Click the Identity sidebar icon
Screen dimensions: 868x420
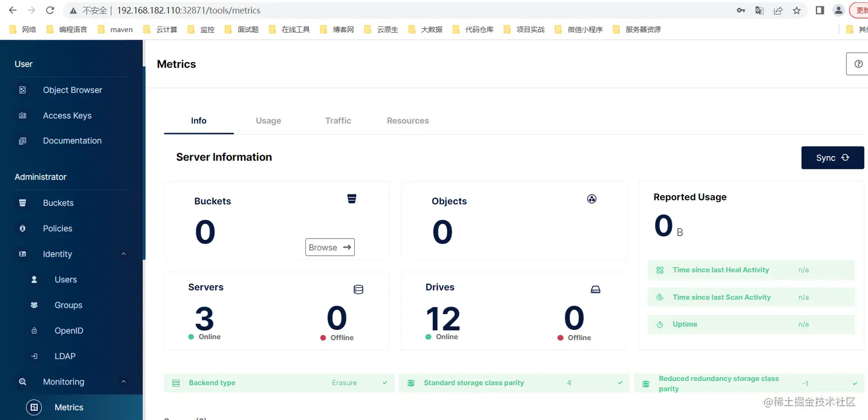(22, 254)
